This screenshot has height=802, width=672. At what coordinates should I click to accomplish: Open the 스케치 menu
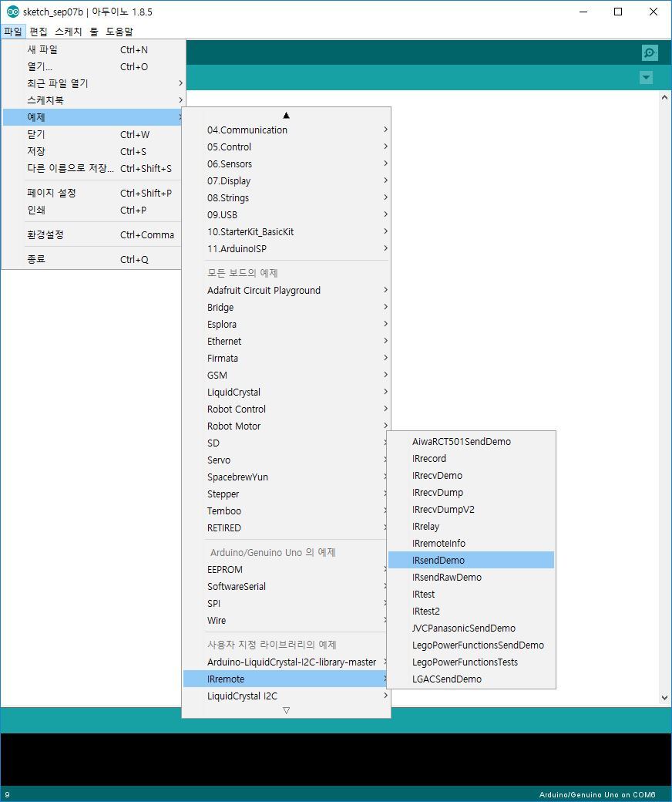click(x=69, y=31)
